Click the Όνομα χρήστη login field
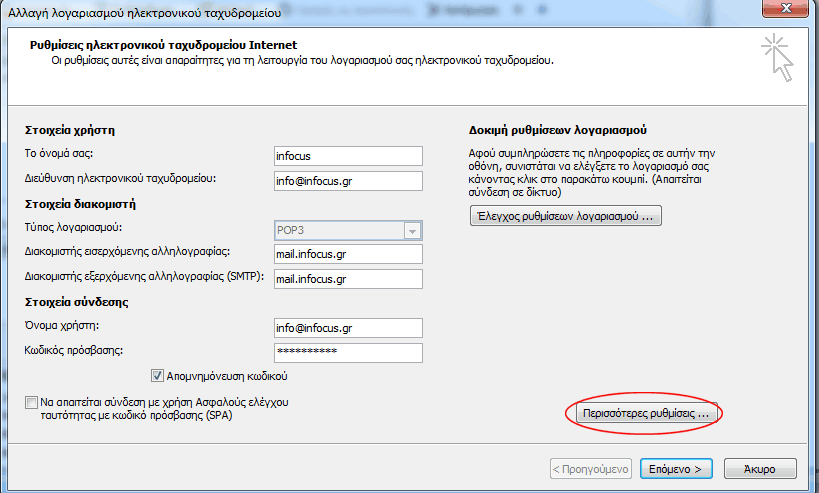Image resolution: width=819 pixels, height=493 pixels. pyautogui.click(x=348, y=328)
